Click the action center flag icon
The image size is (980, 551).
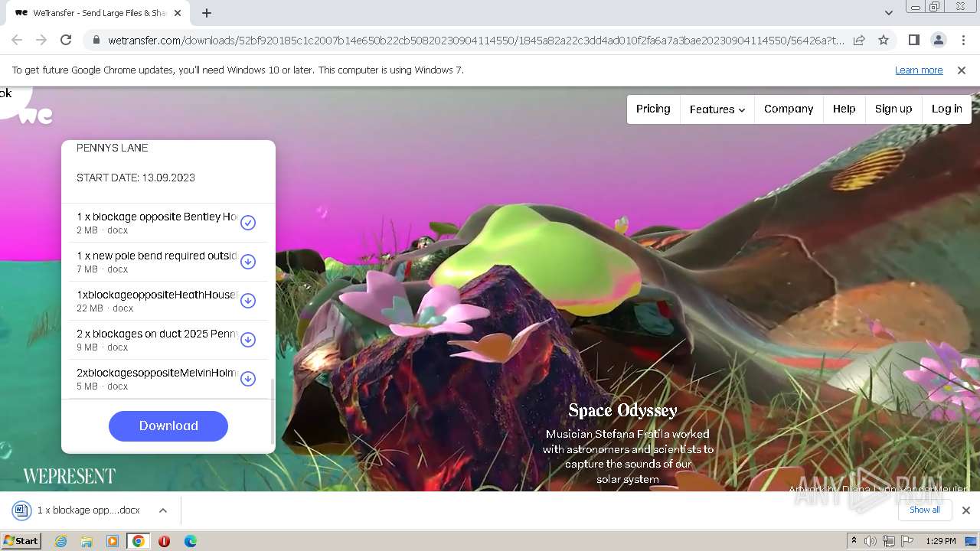[907, 541]
